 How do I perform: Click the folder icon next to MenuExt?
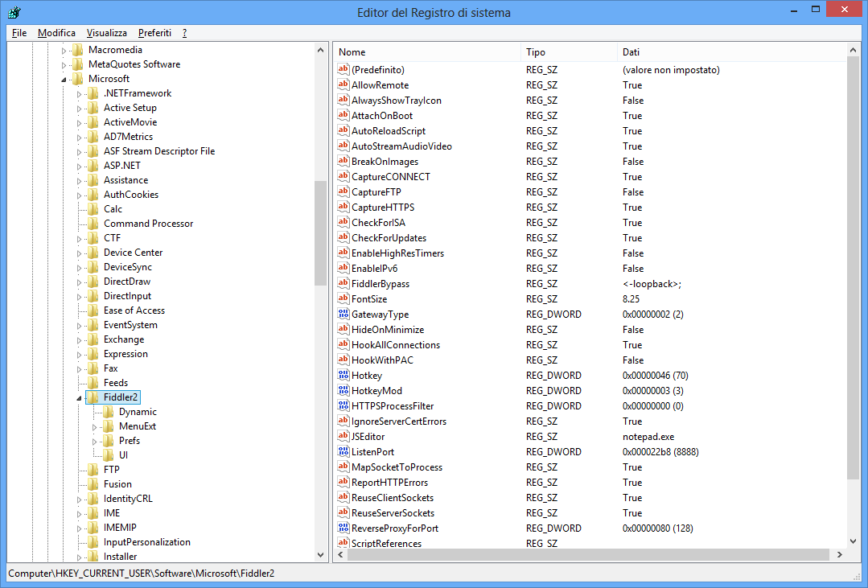[x=109, y=426]
